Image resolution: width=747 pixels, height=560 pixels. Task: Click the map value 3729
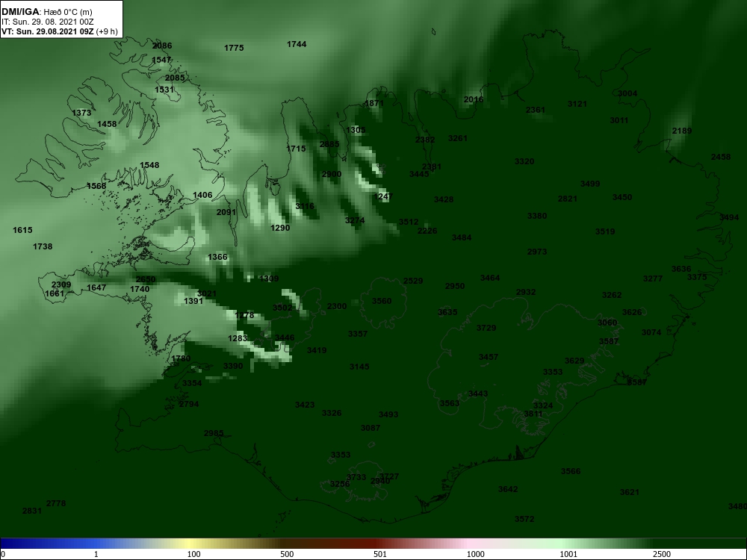tap(486, 328)
